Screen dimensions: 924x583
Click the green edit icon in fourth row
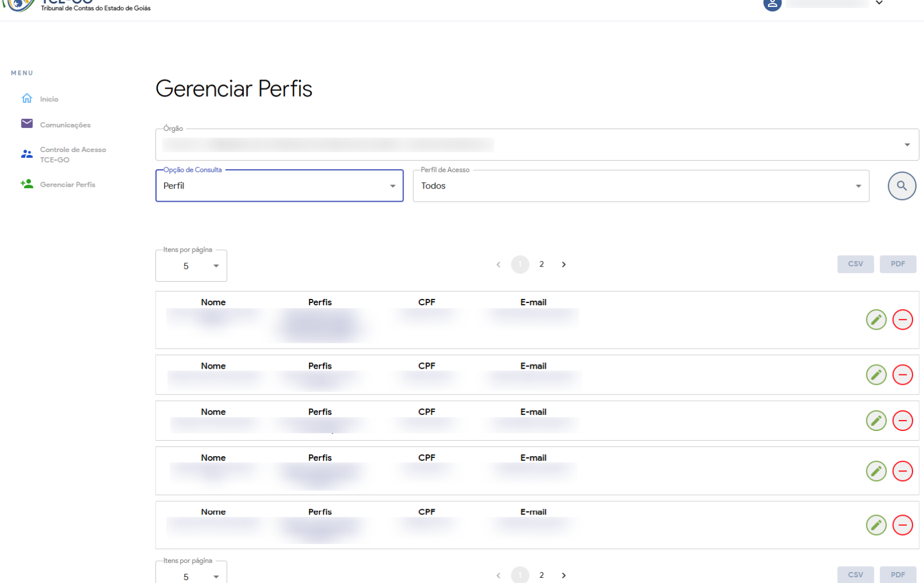(x=875, y=471)
